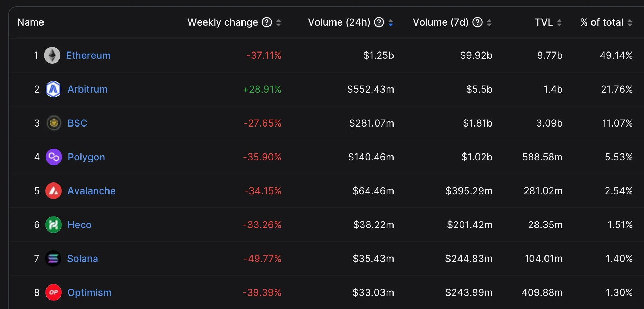Click the Avalanche chain logo icon

pyautogui.click(x=54, y=191)
